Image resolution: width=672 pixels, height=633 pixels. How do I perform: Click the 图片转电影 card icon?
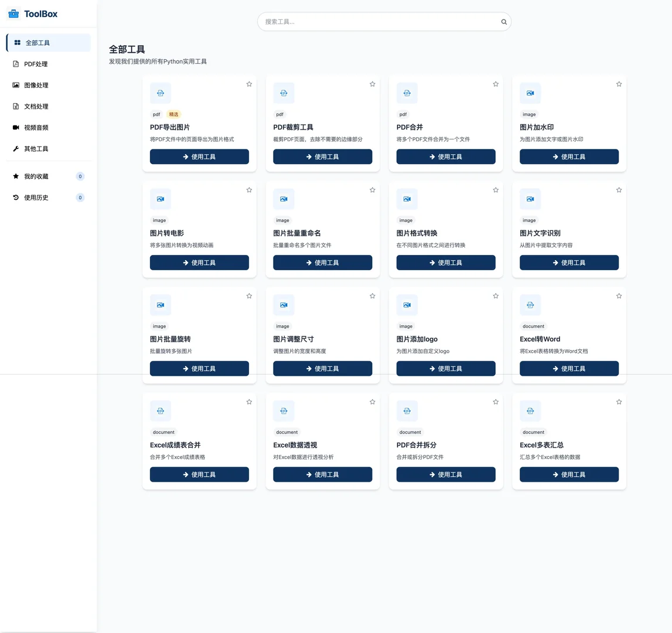[161, 199]
